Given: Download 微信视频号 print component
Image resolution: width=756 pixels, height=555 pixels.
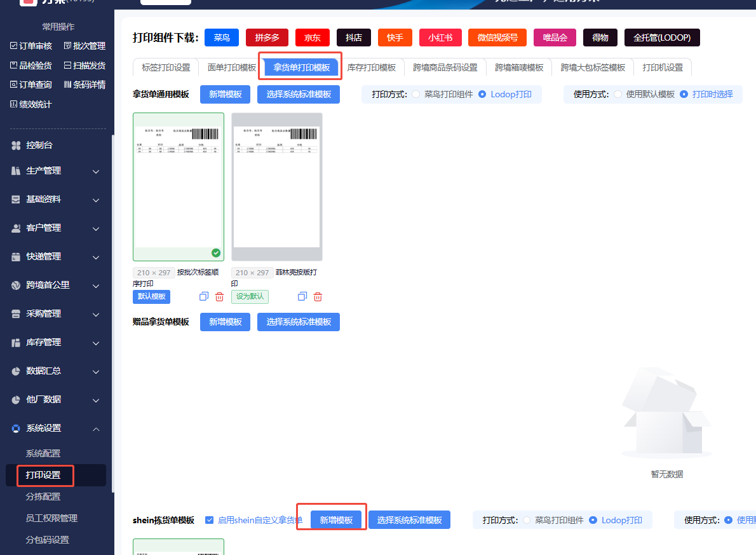Looking at the screenshot, I should 497,37.
